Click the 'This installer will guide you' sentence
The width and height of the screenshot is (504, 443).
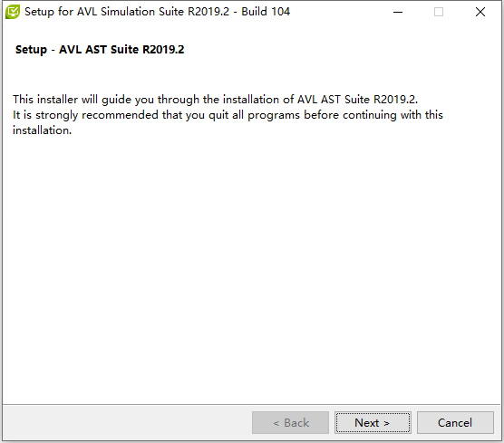pyautogui.click(x=105, y=100)
